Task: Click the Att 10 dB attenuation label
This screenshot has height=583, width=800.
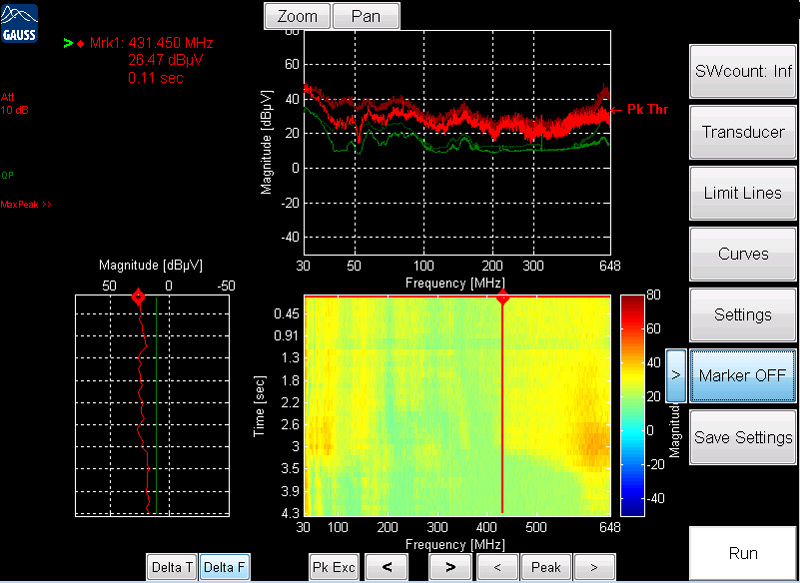Action: pyautogui.click(x=14, y=104)
